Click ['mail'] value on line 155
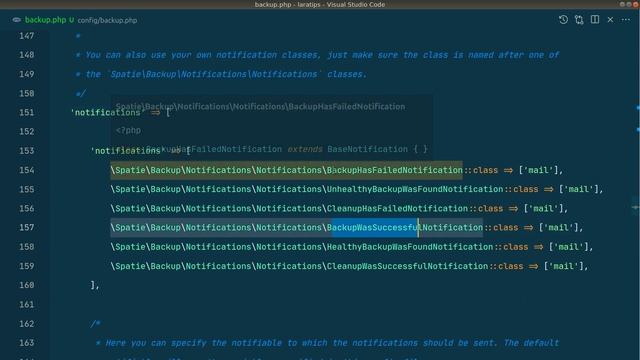Screen dimensions: 640x360 [x=578, y=189]
